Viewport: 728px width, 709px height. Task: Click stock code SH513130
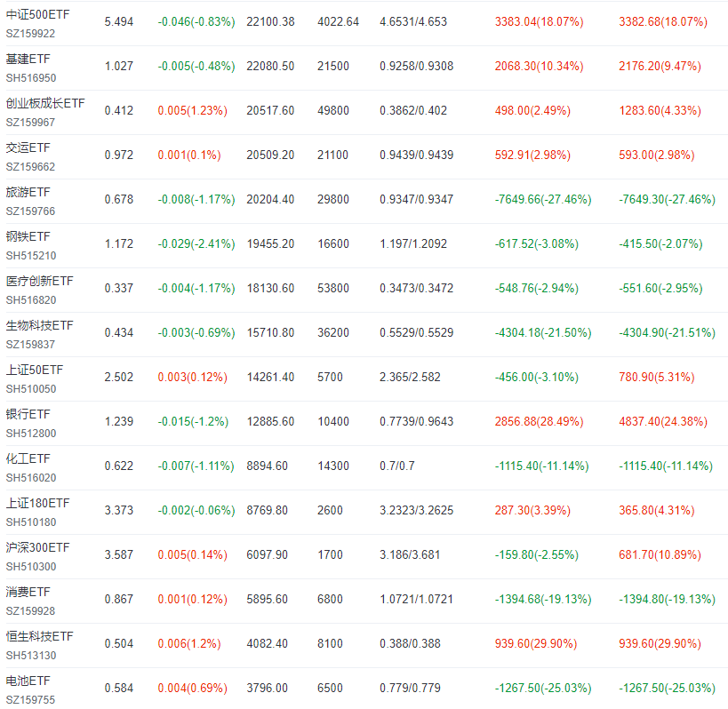coord(30,656)
